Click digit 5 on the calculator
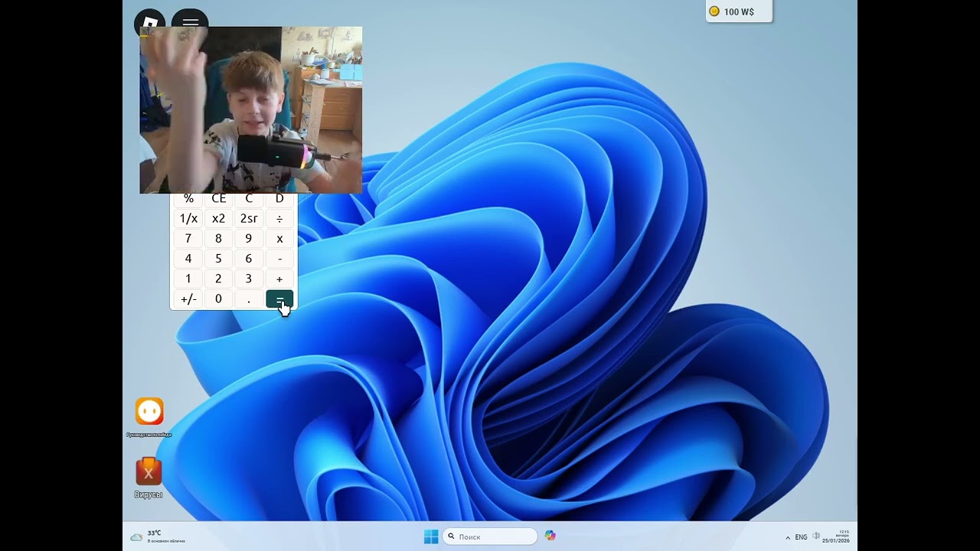 pos(218,259)
